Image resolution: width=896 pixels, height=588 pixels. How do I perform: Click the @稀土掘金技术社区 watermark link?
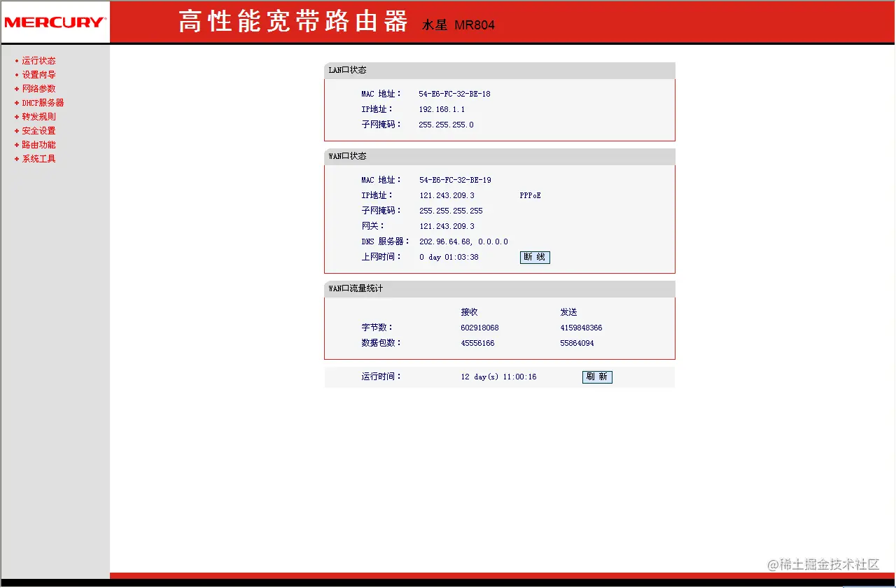pyautogui.click(x=822, y=563)
